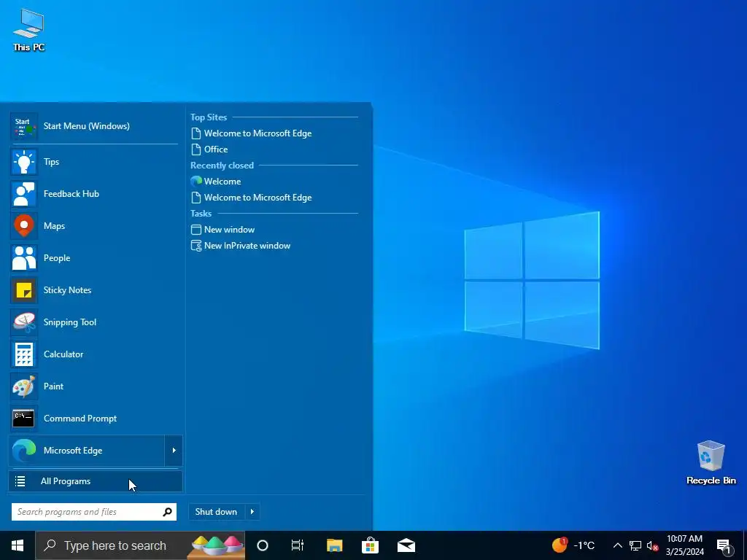Click search magnifier in start menu
This screenshot has height=560, width=747.
[167, 512]
